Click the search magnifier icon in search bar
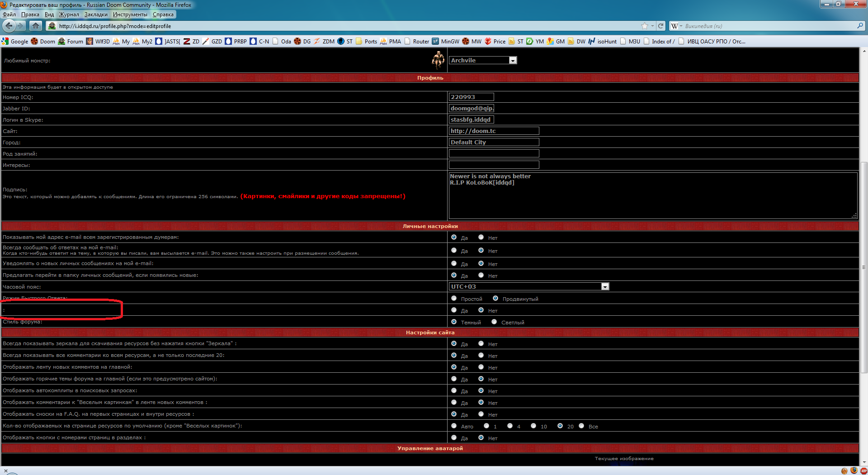Image resolution: width=868 pixels, height=475 pixels. pos(860,26)
